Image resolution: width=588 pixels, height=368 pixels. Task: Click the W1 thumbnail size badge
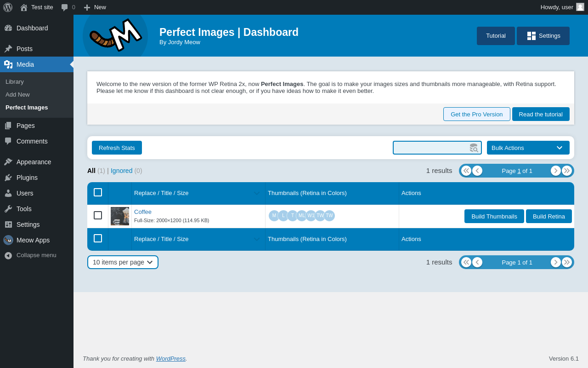(311, 216)
